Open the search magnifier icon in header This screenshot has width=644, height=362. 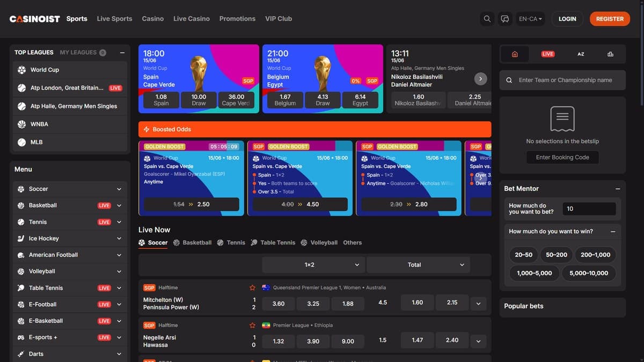487,19
